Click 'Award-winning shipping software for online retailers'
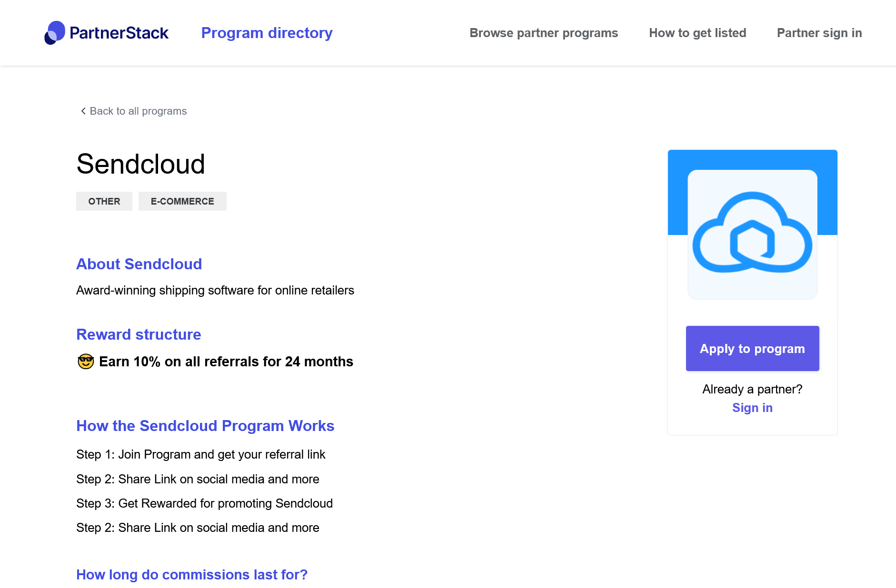 215,290
